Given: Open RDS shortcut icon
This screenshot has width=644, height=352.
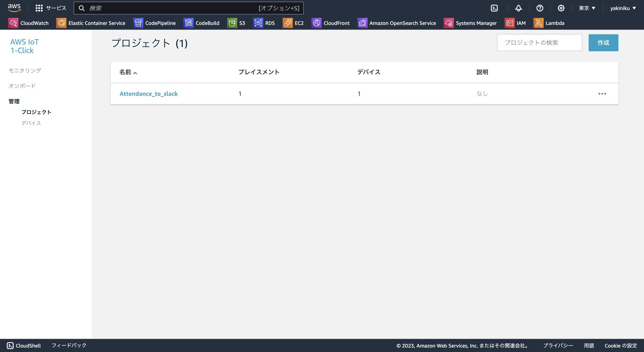Looking at the screenshot, I should tap(258, 23).
